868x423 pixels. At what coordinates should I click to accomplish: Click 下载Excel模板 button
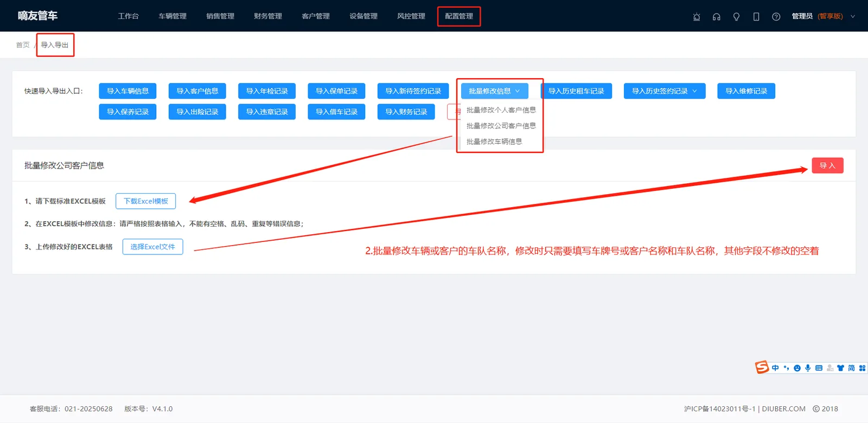click(x=146, y=201)
